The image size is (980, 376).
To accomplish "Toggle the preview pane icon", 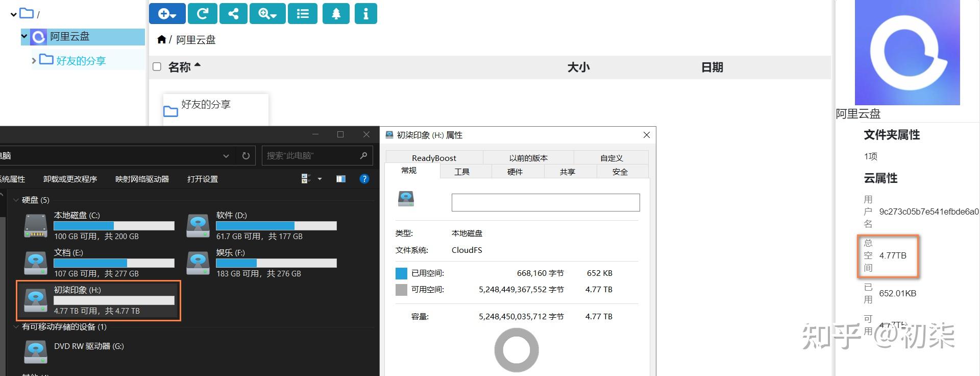I will [341, 179].
